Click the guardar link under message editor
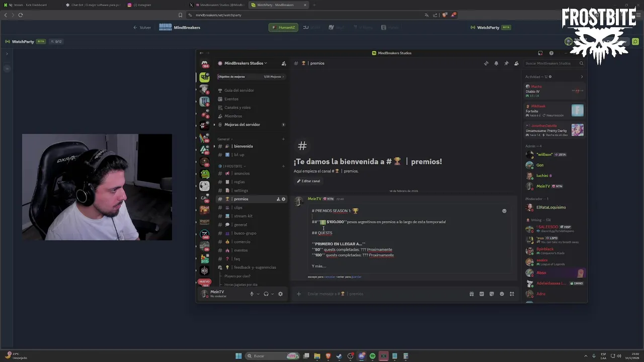This screenshot has height=362, width=644. point(356,277)
